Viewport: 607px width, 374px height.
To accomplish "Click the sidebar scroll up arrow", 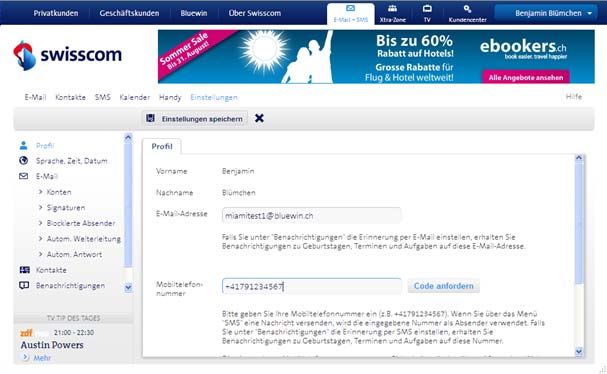I will coord(128,137).
